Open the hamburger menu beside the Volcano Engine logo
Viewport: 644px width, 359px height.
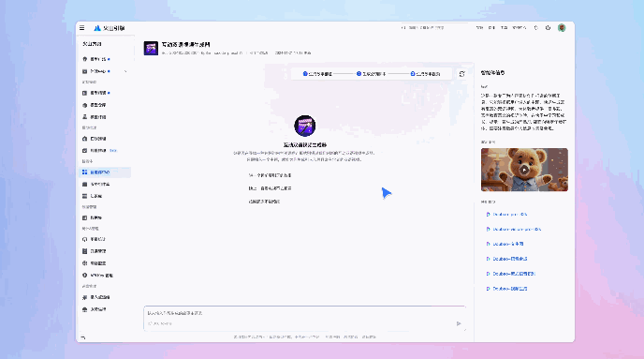click(82, 28)
